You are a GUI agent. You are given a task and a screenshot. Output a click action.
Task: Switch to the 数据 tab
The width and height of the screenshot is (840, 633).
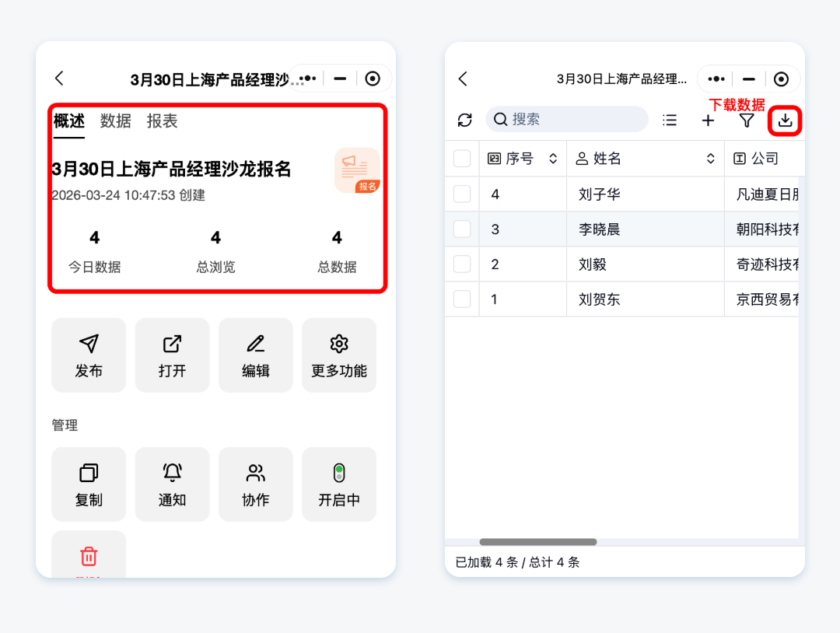tap(116, 121)
